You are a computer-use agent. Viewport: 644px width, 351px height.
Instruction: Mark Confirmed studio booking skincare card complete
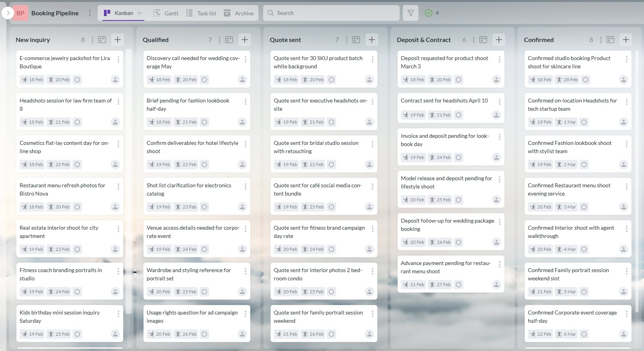pos(586,80)
